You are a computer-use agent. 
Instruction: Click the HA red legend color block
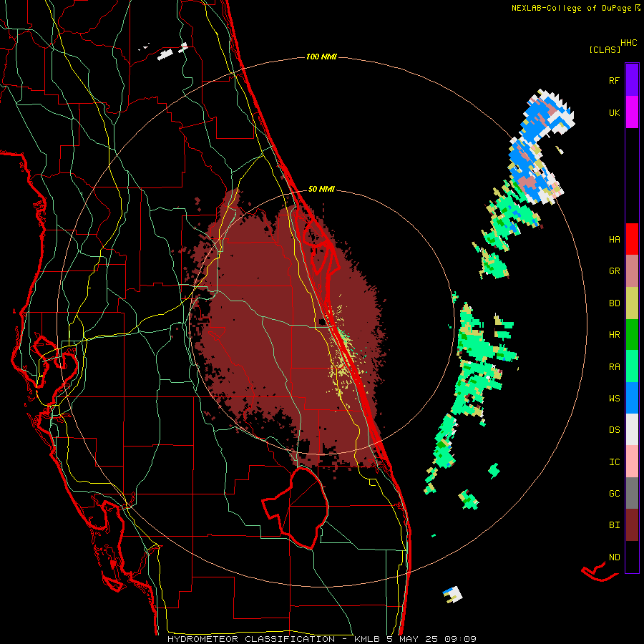point(632,239)
